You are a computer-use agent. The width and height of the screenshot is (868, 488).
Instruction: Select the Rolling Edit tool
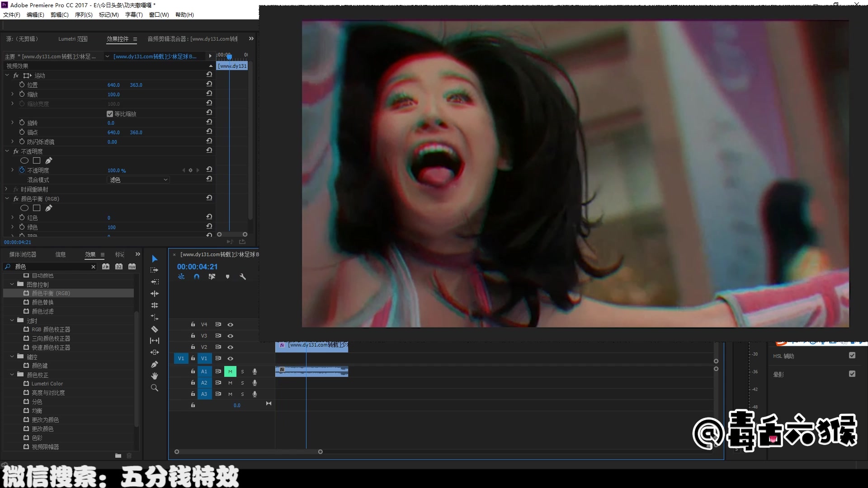155,305
